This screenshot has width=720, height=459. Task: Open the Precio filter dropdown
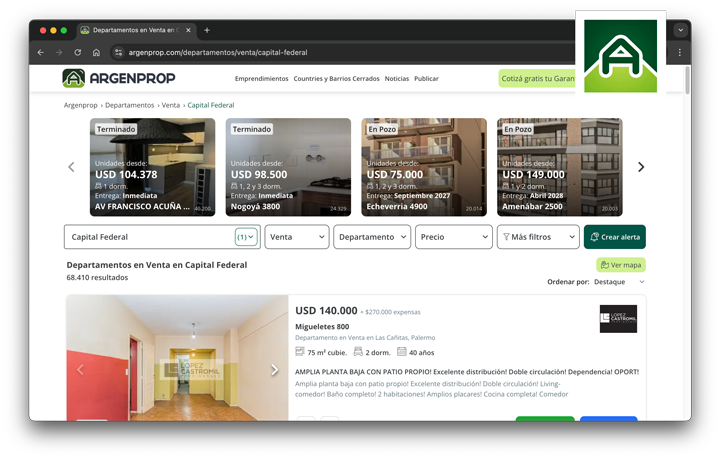tap(453, 237)
